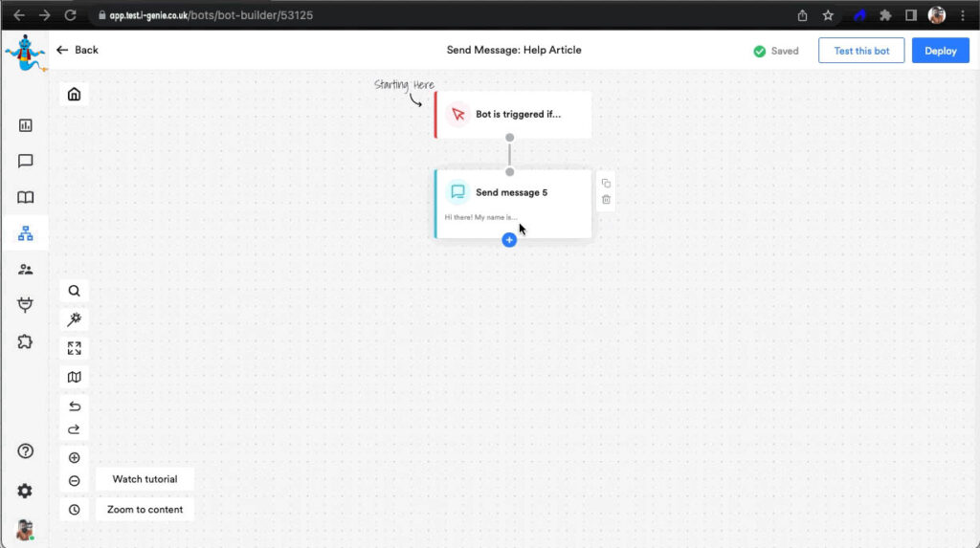Click the magic wand auto-arrange icon

(74, 319)
